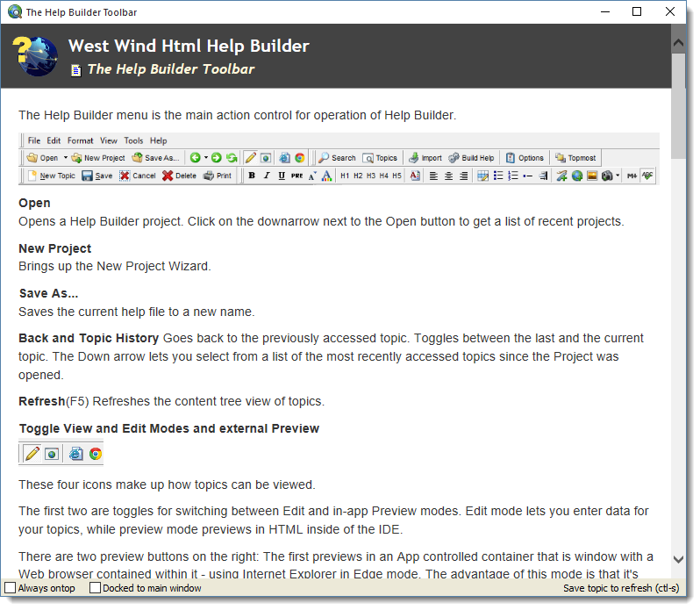This screenshot has height=610, width=700.
Task: Click the window title bar app icon
Action: click(15, 11)
